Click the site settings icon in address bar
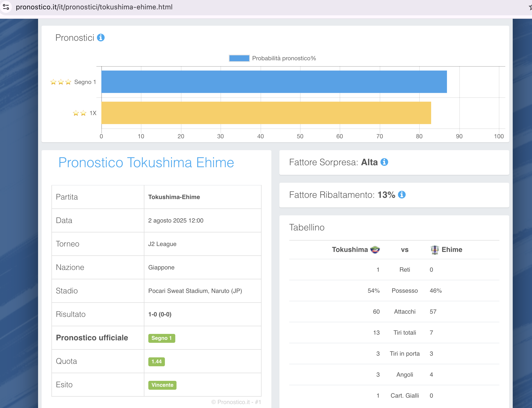The height and width of the screenshot is (408, 532). click(6, 7)
